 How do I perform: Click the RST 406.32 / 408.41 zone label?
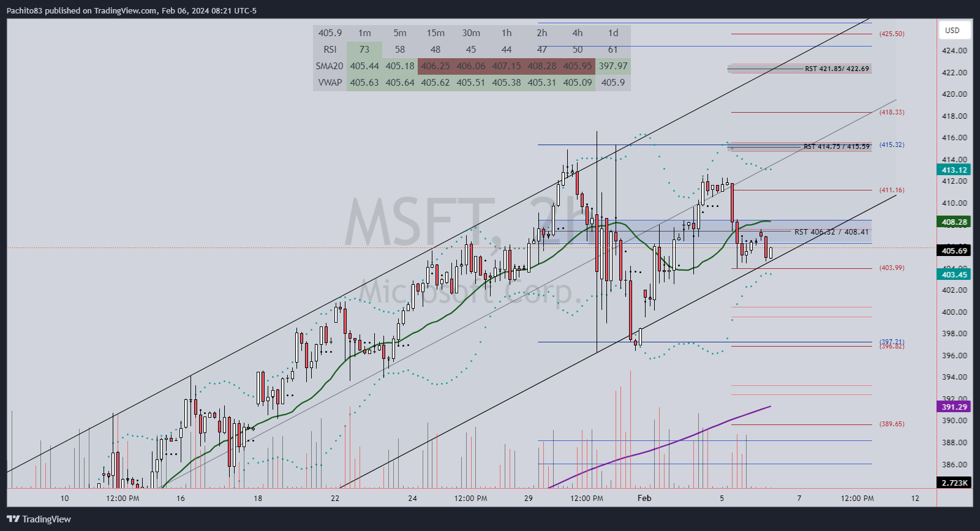pos(831,232)
